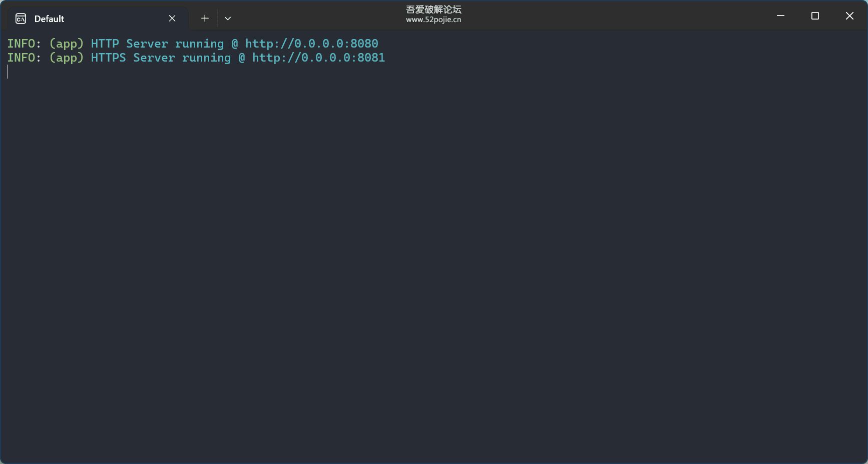Click the port number 8081 in the log
Image resolution: width=868 pixels, height=464 pixels.
[371, 58]
